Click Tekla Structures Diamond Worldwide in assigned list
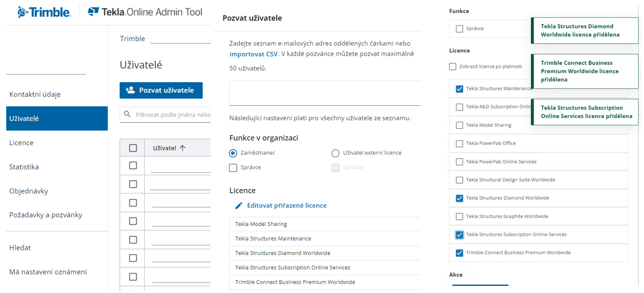 [x=325, y=253]
